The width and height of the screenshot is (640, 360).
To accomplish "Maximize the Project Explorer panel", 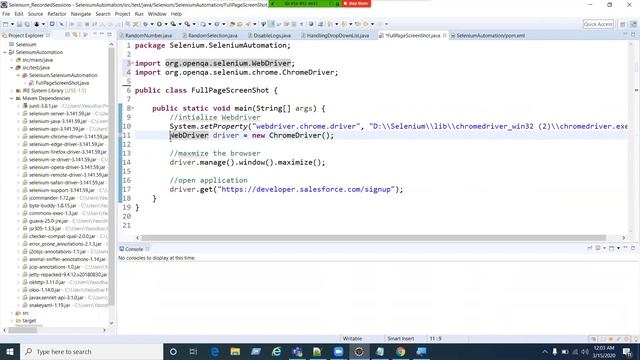I will coord(109,35).
